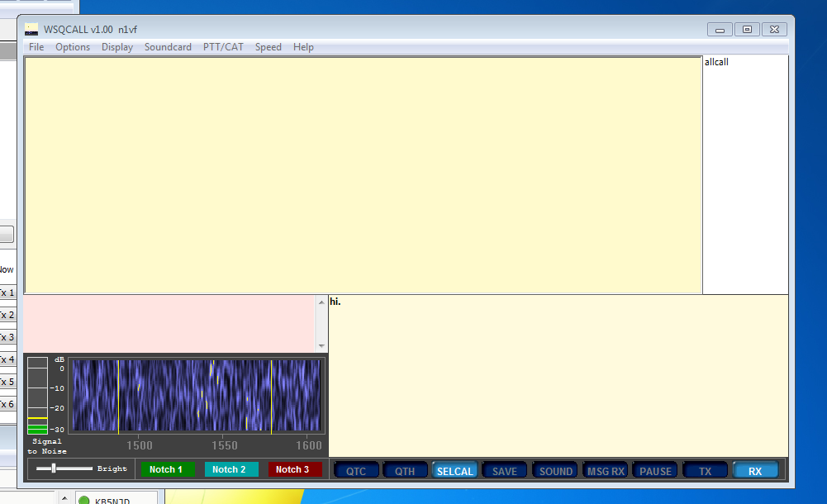This screenshot has width=827, height=504.
Task: Open the Display menu
Action: click(117, 47)
